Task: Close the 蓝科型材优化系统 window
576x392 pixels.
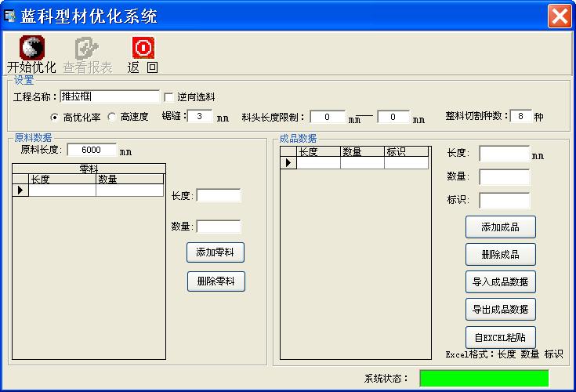Action: click(559, 16)
